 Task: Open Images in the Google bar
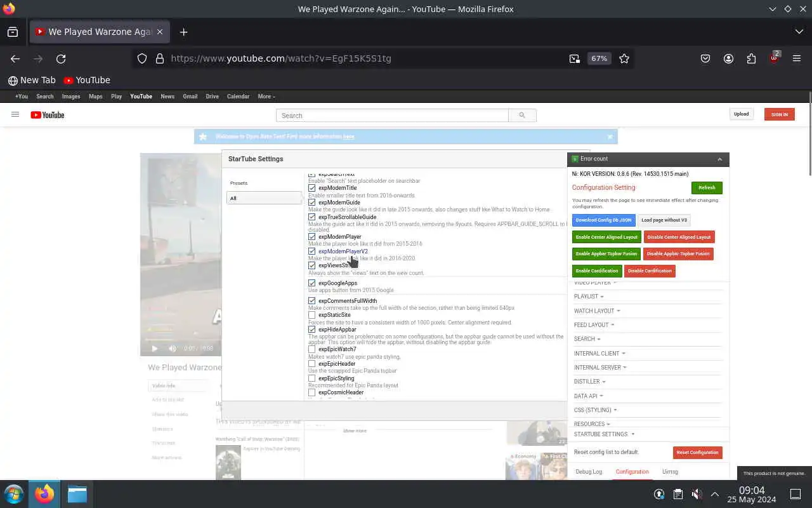[71, 97]
